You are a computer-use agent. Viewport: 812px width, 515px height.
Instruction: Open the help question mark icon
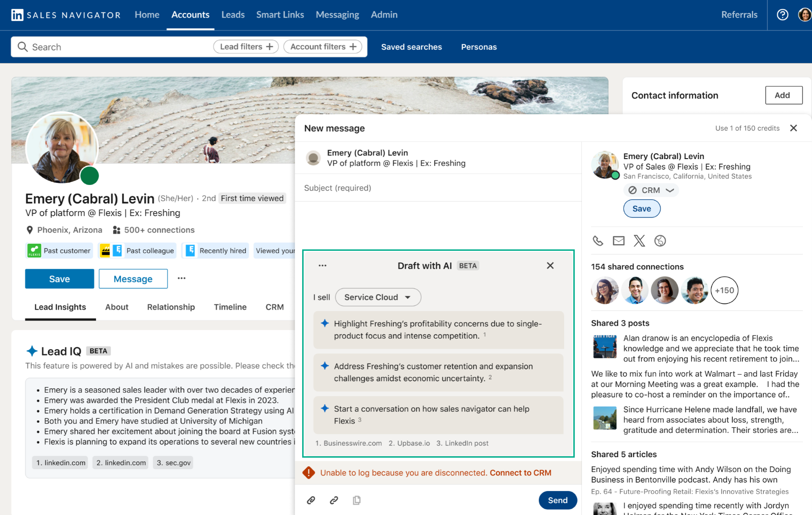tap(782, 15)
